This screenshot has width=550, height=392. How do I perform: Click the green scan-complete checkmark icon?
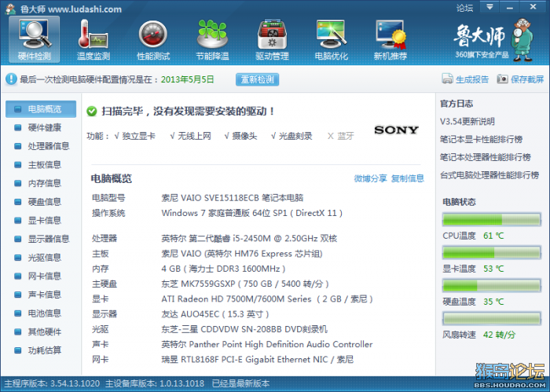click(x=92, y=112)
